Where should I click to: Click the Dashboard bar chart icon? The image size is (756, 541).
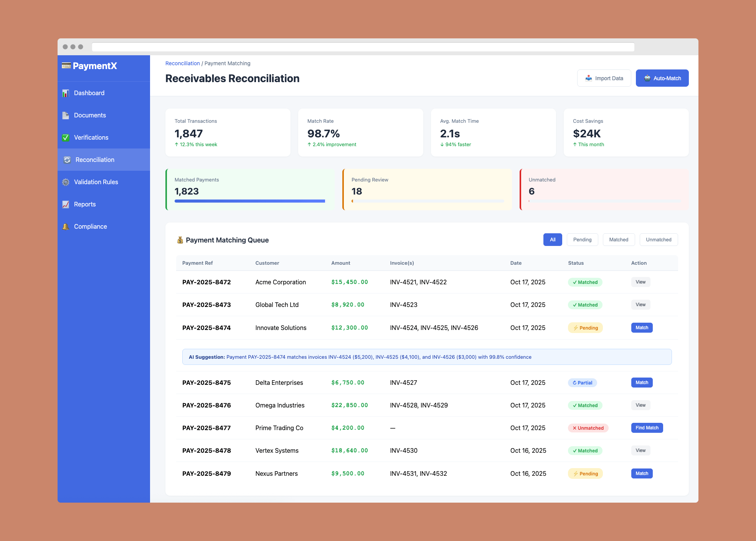66,93
